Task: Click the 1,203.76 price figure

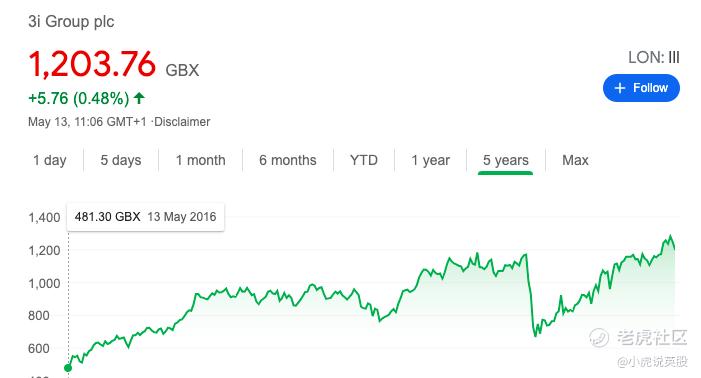Action: click(x=92, y=64)
